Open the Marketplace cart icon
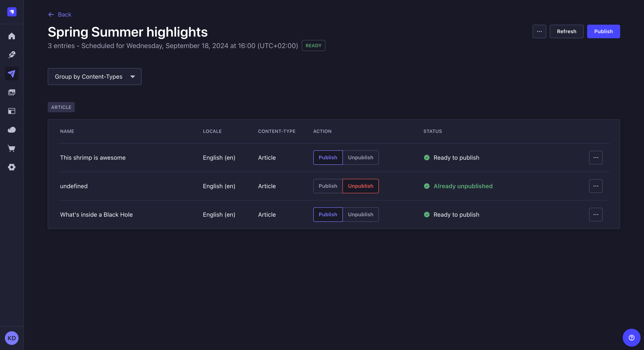Image resolution: width=644 pixels, height=350 pixels. pos(12,149)
